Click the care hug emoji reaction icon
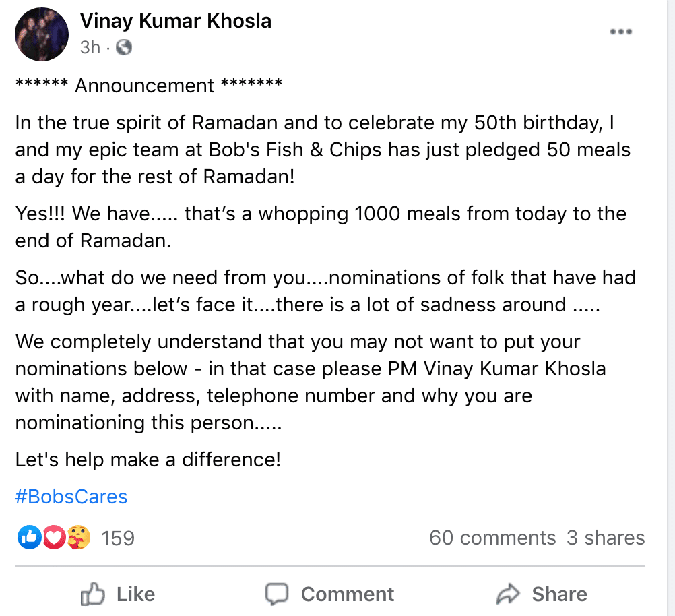The width and height of the screenshot is (675, 616). click(78, 537)
